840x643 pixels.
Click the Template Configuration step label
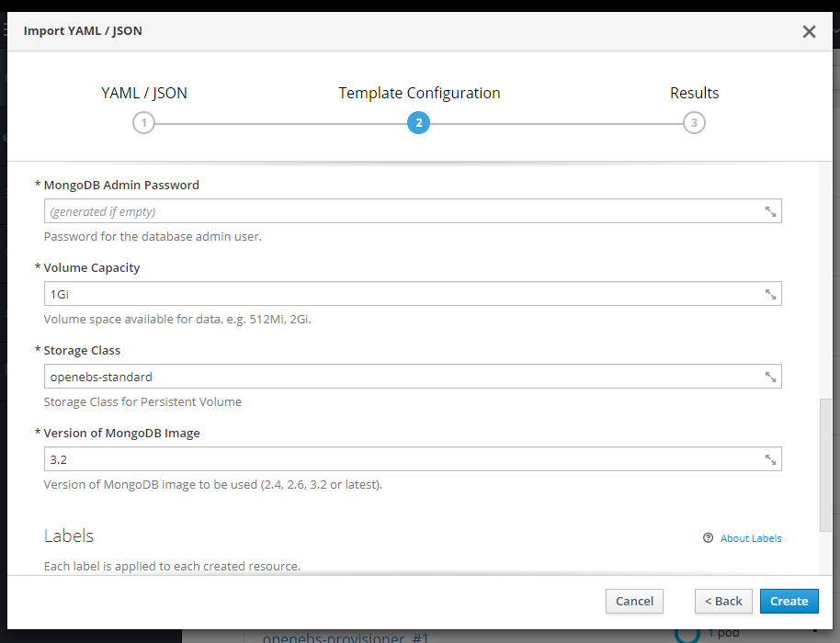(419, 93)
